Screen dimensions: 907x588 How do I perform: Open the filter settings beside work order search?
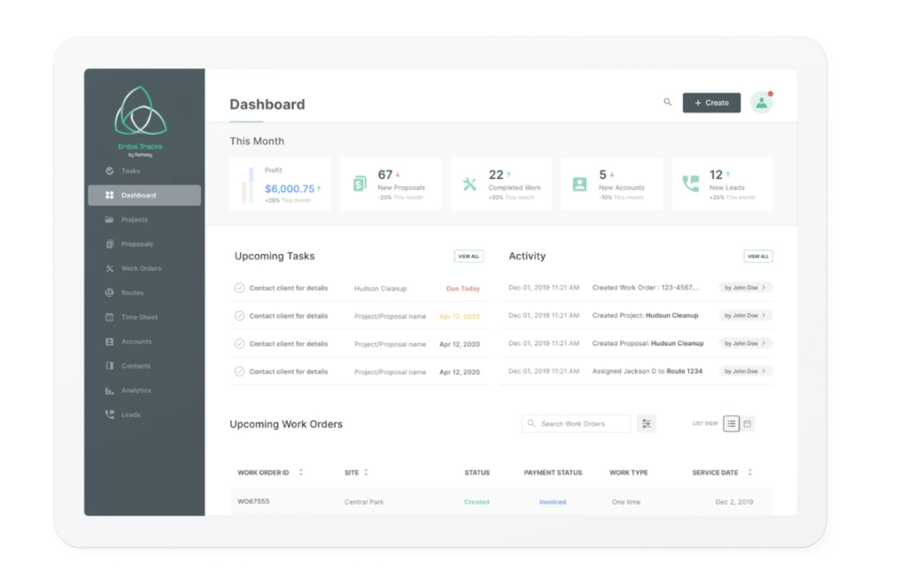tap(646, 423)
